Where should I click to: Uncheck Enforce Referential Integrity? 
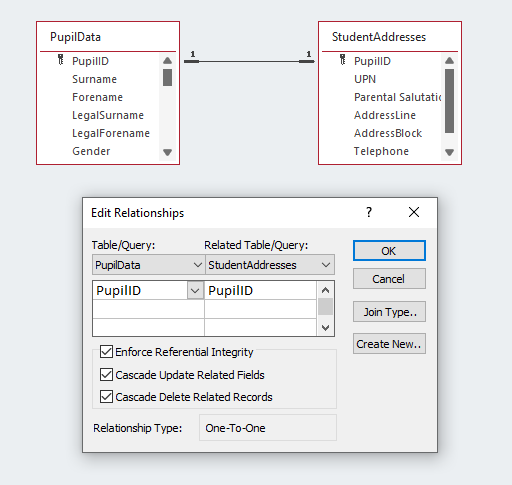pos(106,352)
